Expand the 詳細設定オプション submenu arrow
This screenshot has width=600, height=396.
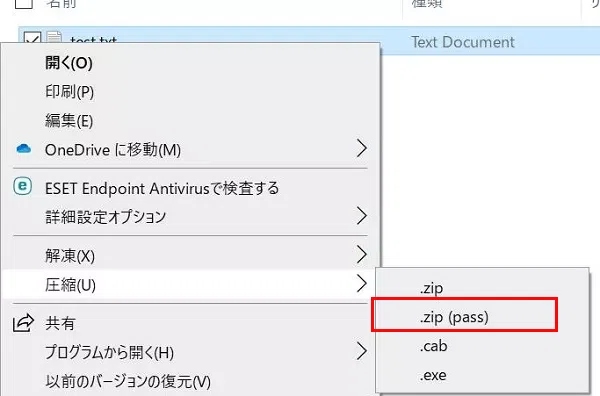[x=362, y=216]
